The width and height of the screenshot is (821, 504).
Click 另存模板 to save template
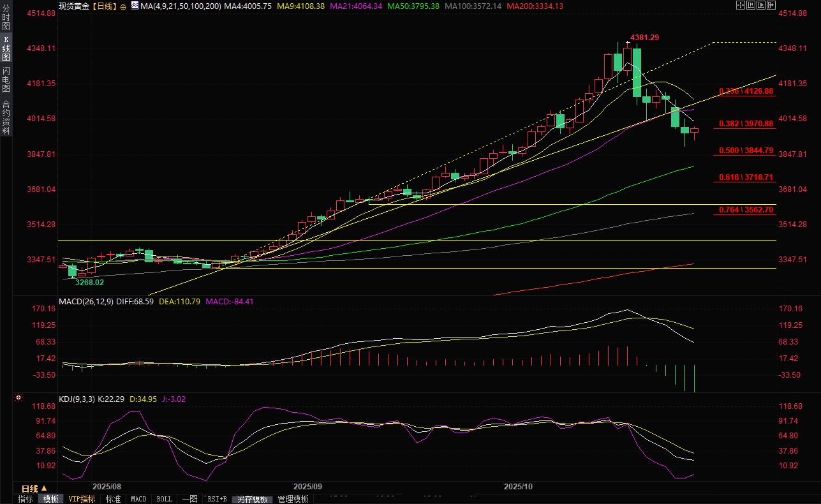click(253, 499)
